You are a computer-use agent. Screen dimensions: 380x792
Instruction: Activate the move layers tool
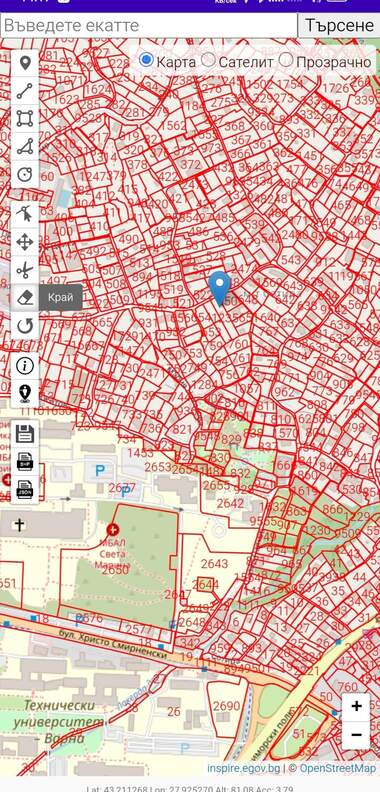click(25, 242)
